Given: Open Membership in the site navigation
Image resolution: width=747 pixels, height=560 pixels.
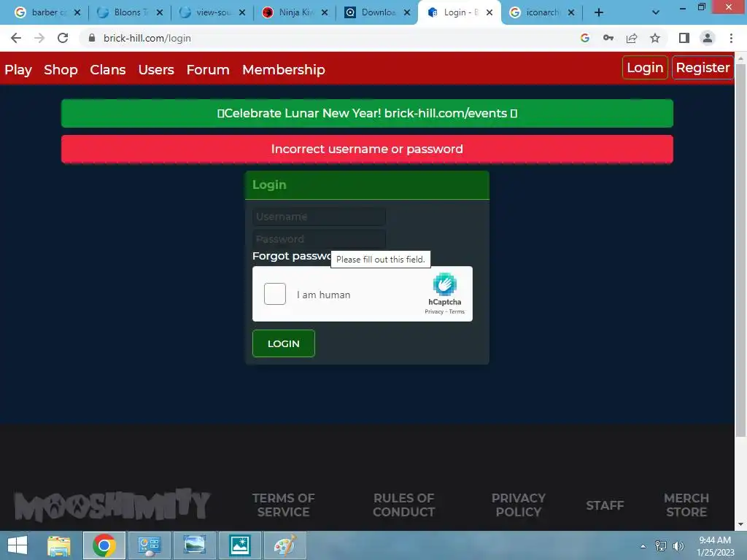Looking at the screenshot, I should pyautogui.click(x=284, y=69).
